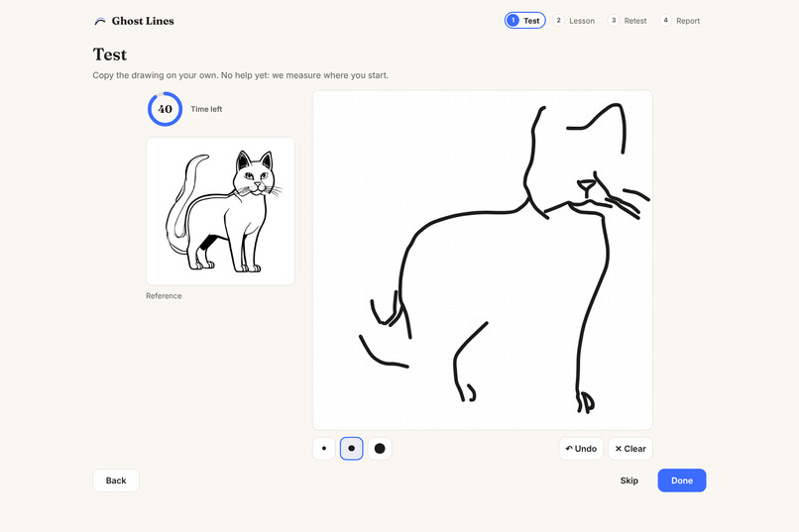Click the 'Reference' caption
Image resolution: width=799 pixels, height=532 pixels.
pos(164,296)
